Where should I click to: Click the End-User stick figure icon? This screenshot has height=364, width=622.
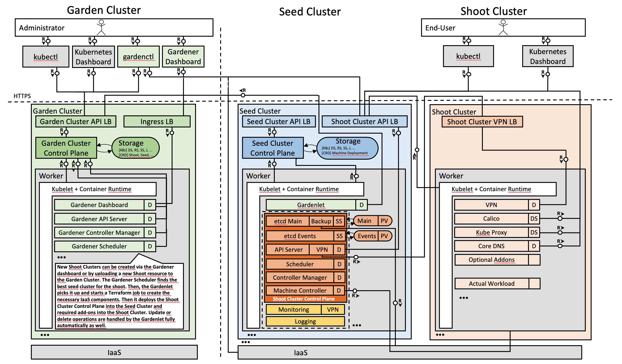(503, 27)
